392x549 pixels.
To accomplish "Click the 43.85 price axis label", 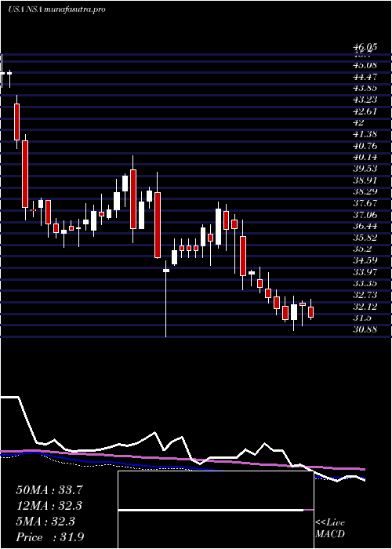I will pyautogui.click(x=365, y=88).
